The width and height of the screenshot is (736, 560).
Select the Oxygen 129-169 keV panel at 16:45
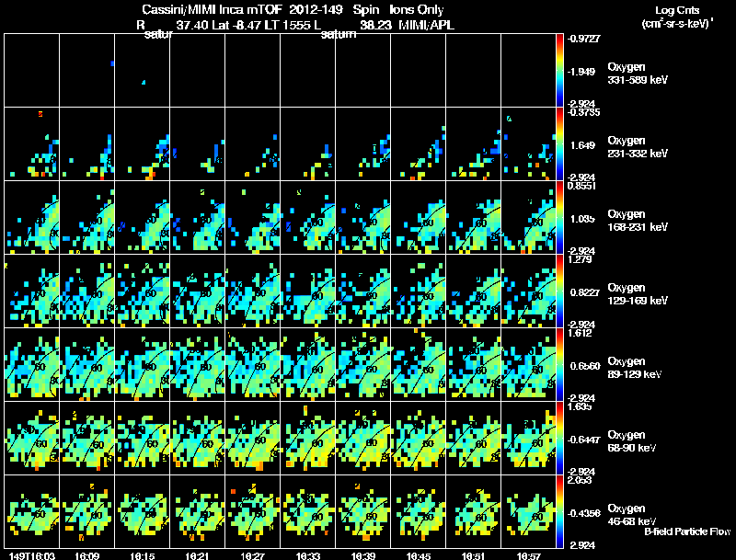419,291
